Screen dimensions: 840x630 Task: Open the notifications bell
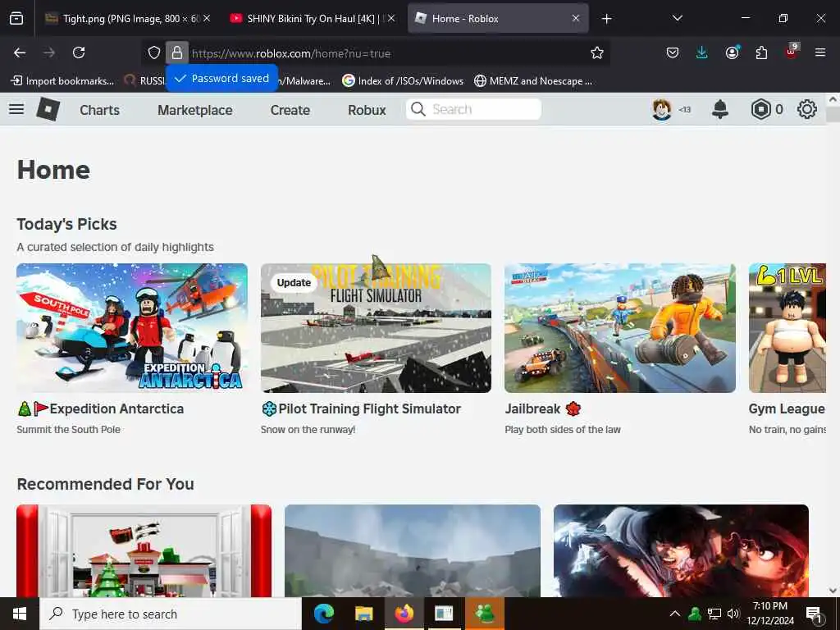720,109
